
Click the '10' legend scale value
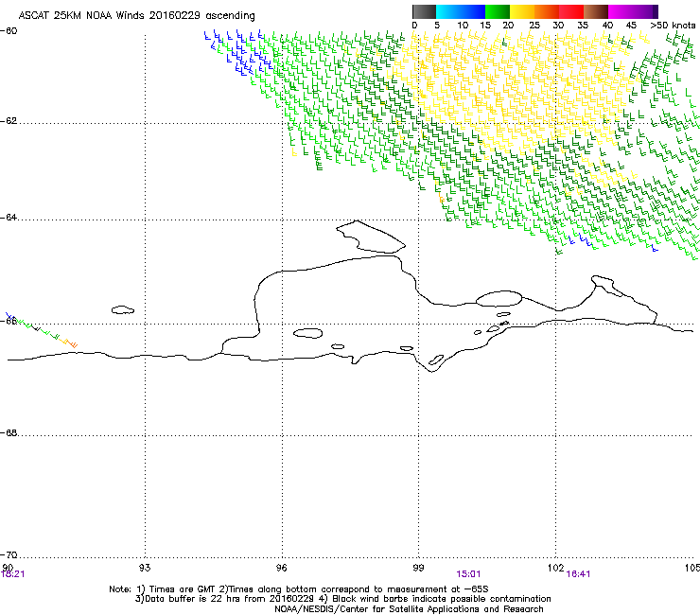pyautogui.click(x=463, y=26)
